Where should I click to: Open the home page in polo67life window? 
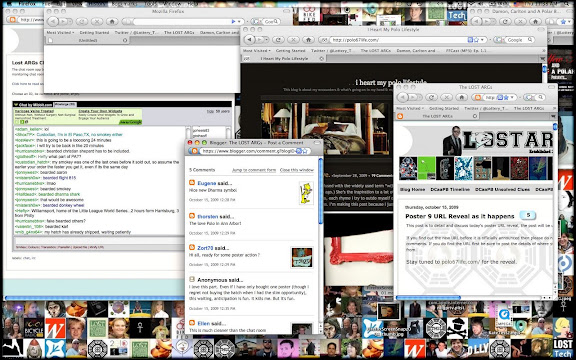coord(308,40)
